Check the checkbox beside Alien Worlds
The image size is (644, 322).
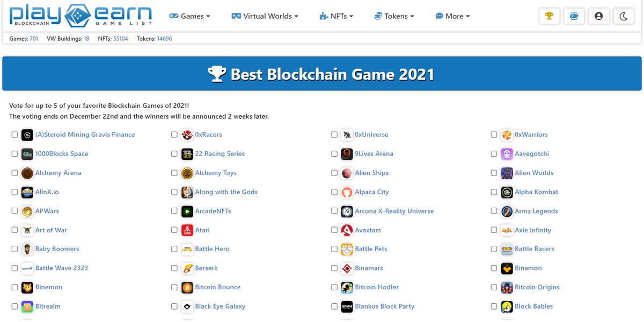494,173
